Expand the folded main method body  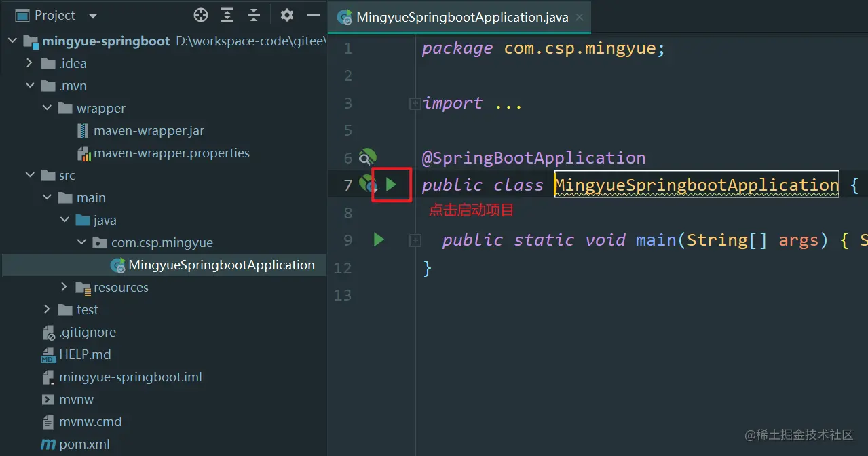point(415,240)
